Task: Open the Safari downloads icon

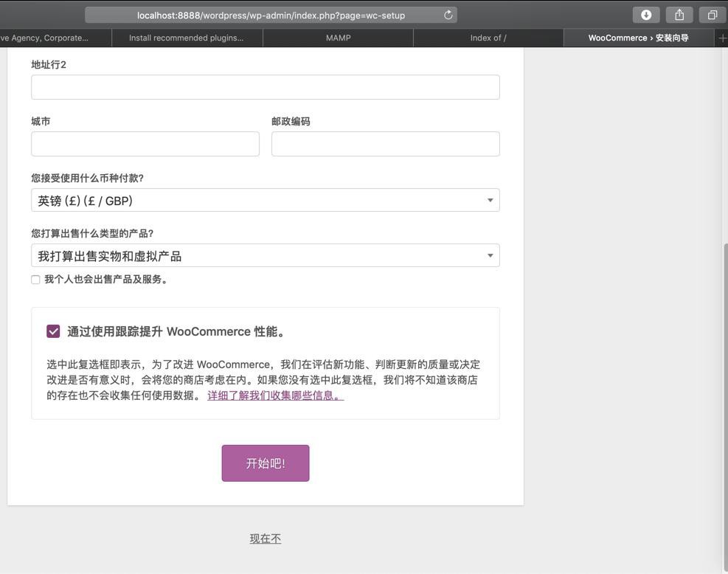Action: [646, 15]
